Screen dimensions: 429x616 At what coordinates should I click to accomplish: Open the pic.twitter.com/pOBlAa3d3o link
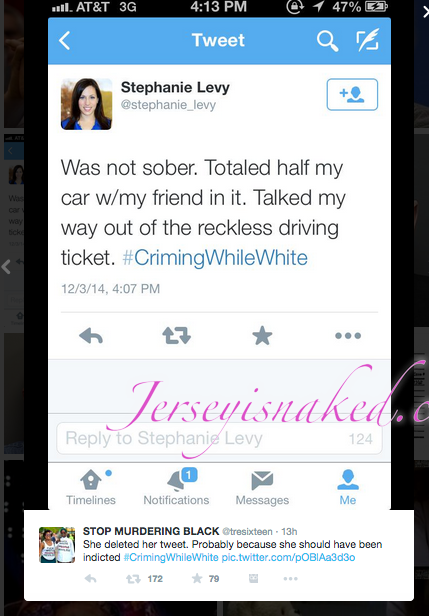288,557
